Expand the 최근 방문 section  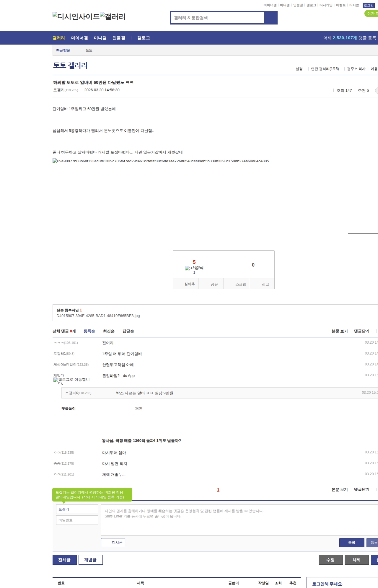pos(63,50)
